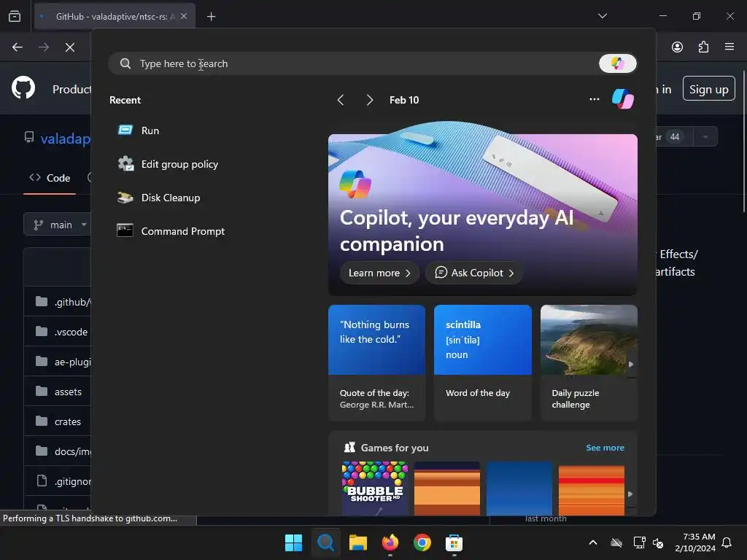Open the network status icon in the tray
Image resolution: width=747 pixels, height=560 pixels.
639,542
